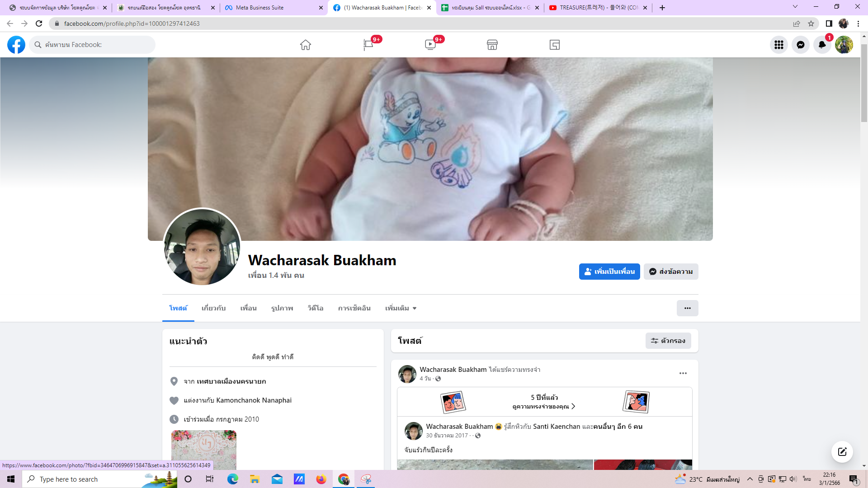
Task: Open the Facebook menu grid icon
Action: [x=778, y=45]
